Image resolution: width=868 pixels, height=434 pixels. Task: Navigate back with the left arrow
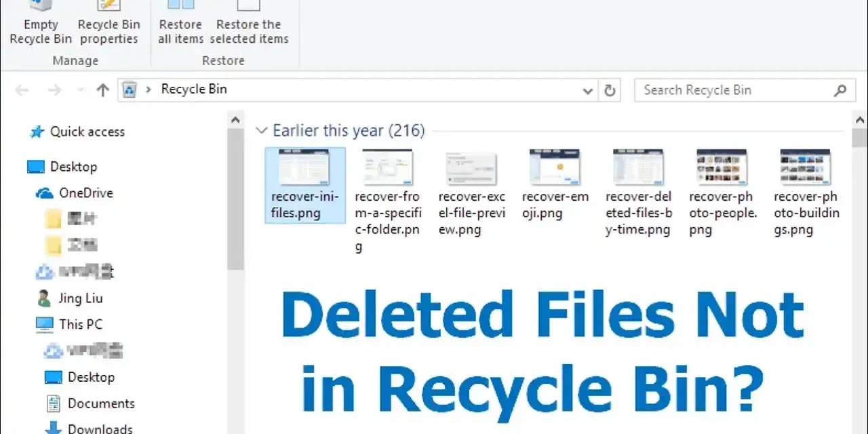pos(22,90)
